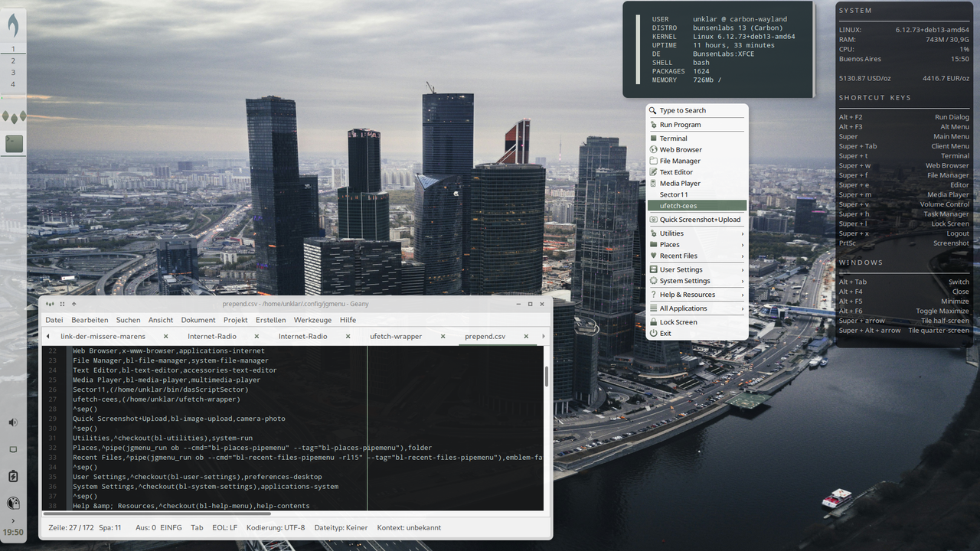Click the Utilities gear icon
The image size is (980, 551).
653,233
